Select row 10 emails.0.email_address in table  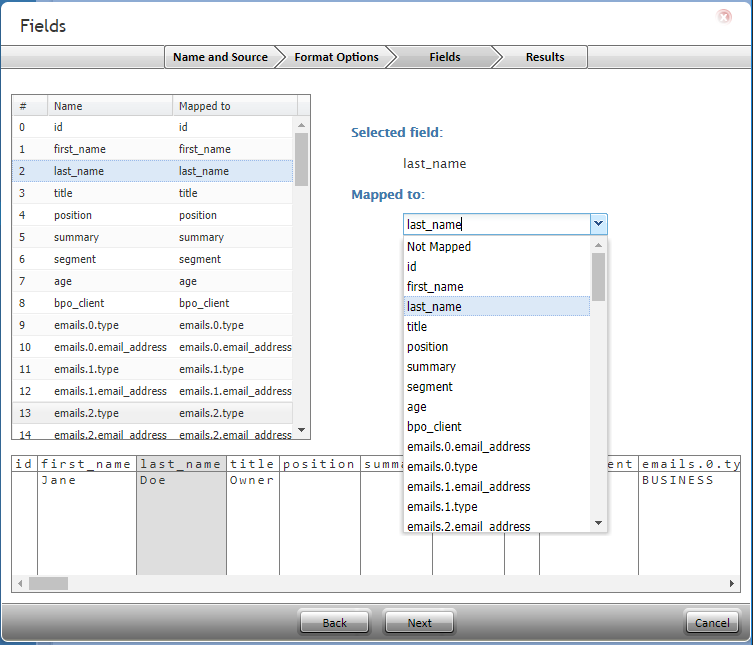point(152,347)
